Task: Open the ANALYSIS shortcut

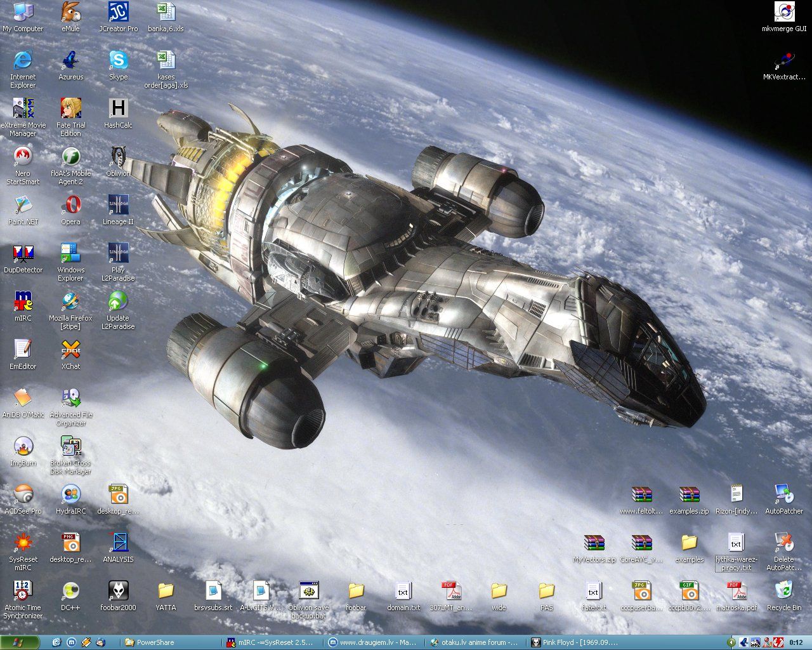Action: pyautogui.click(x=118, y=548)
